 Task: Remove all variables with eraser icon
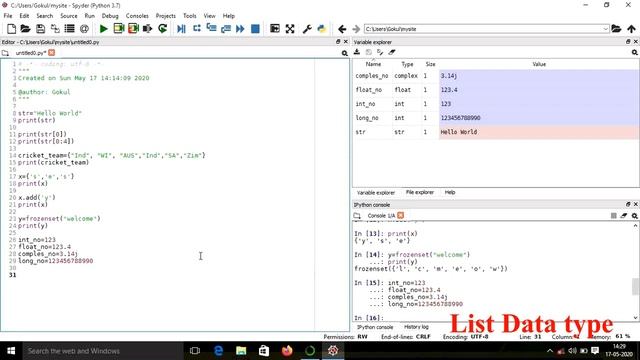[392, 52]
